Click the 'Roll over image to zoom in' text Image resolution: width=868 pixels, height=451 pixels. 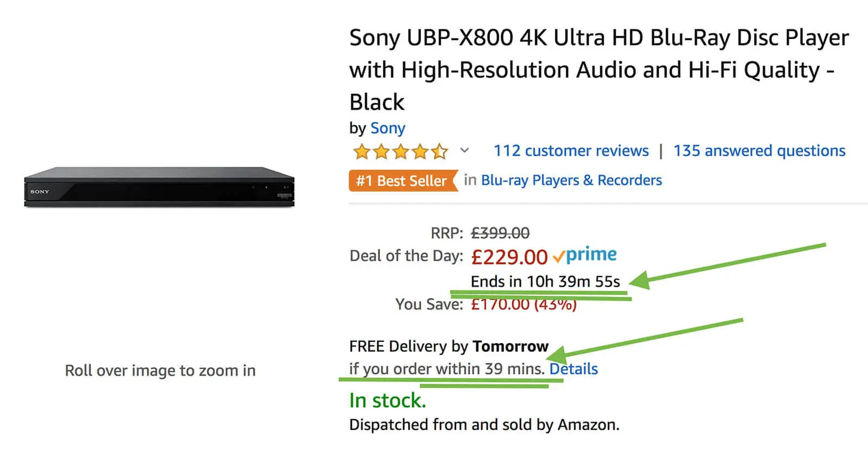pos(160,371)
